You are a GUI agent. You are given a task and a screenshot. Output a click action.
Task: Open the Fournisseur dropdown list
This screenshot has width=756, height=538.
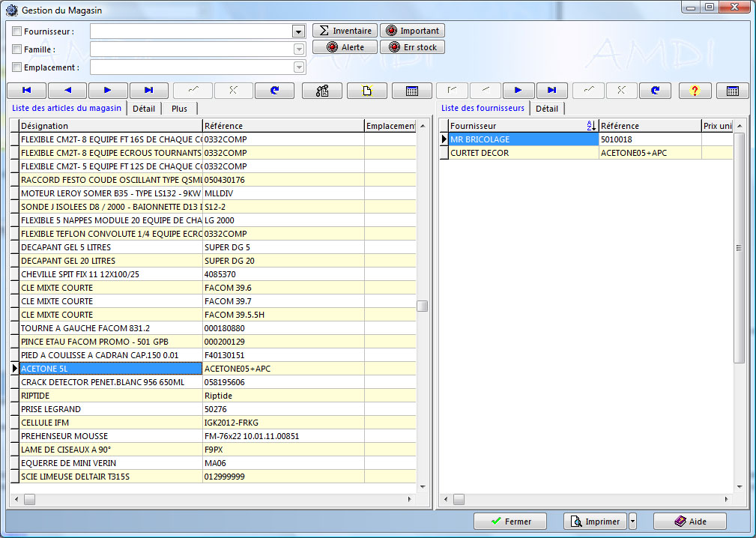point(298,31)
